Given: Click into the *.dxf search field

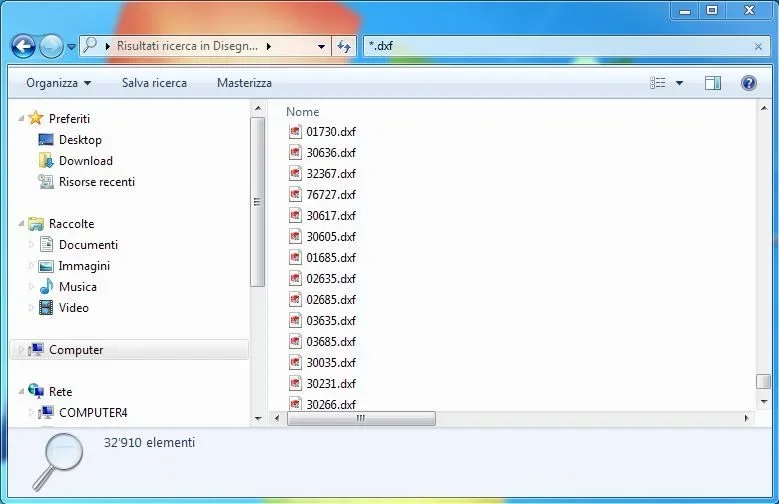Looking at the screenshot, I should pos(556,46).
